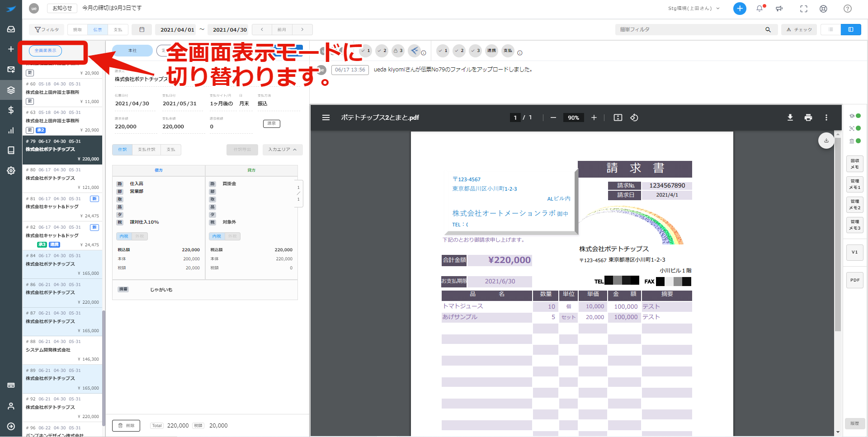The image size is (868, 437).
Task: Go to next period with right chevron
Action: pos(302,30)
